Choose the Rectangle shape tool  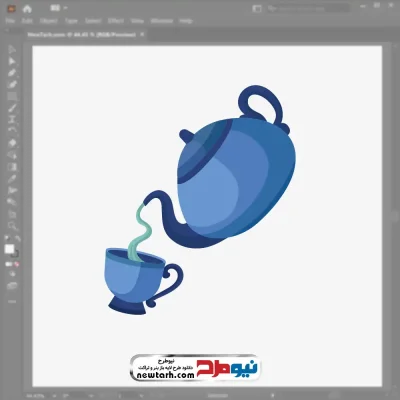pyautogui.click(x=12, y=97)
